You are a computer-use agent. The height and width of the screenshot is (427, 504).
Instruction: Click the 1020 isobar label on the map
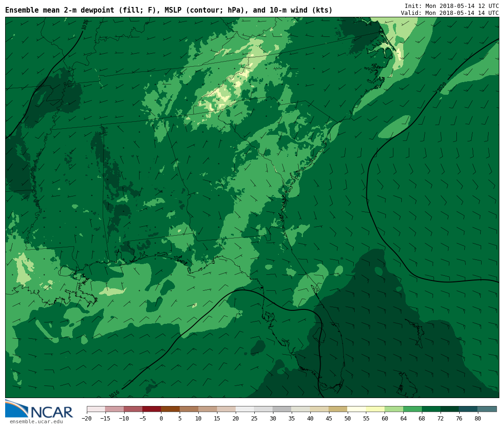pyautogui.click(x=441, y=87)
